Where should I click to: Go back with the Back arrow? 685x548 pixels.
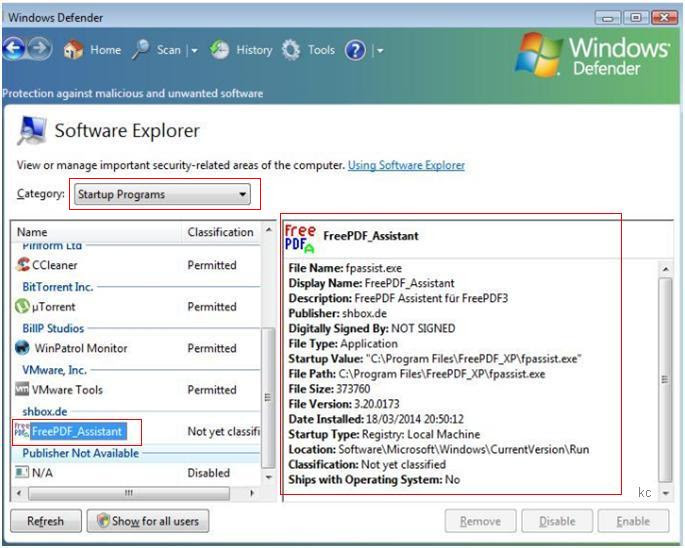(14, 49)
